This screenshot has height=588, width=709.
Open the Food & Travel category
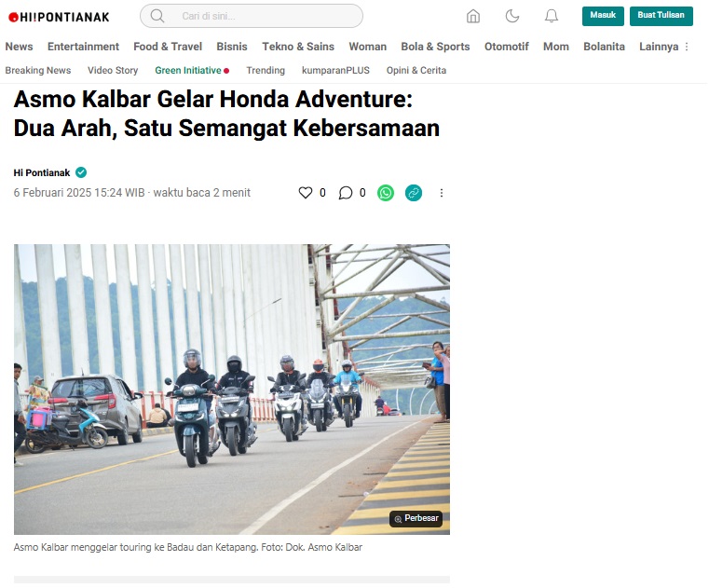168,47
